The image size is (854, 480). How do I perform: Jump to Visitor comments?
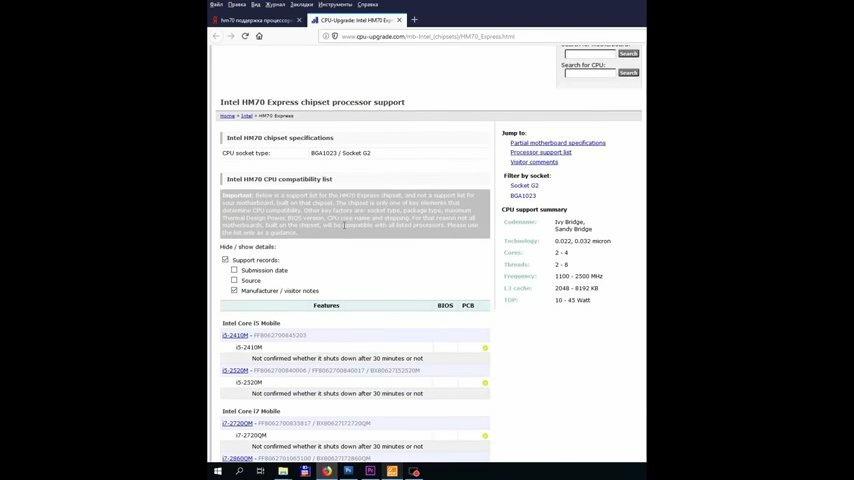pos(534,162)
